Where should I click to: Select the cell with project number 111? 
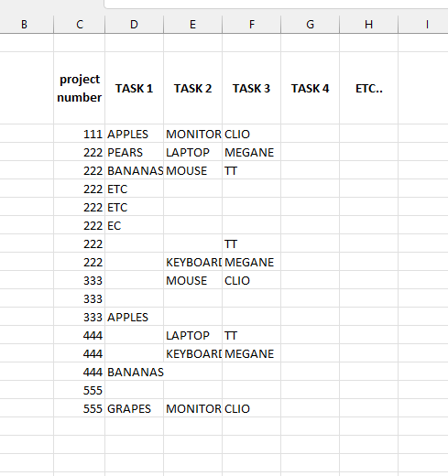click(80, 134)
